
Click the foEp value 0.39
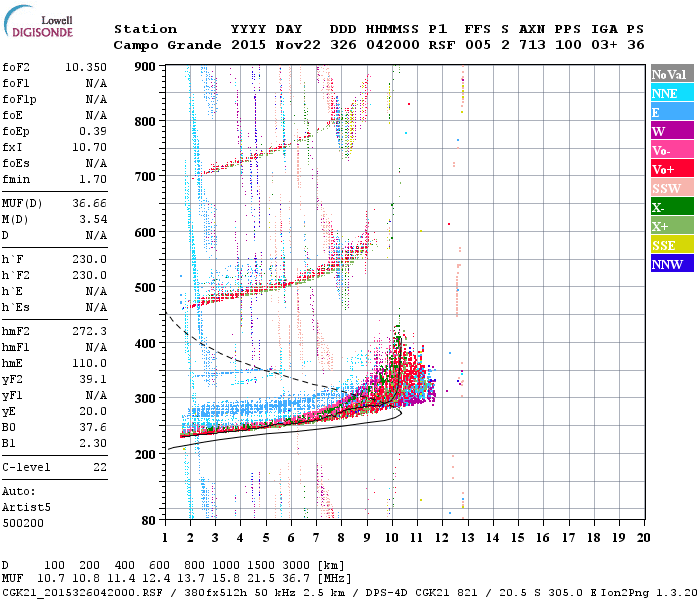click(93, 131)
